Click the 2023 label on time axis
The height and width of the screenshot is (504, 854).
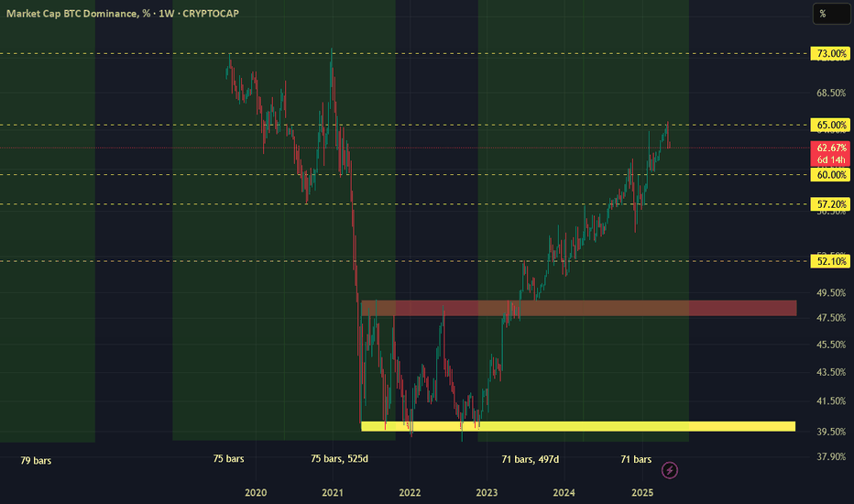tap(487, 493)
